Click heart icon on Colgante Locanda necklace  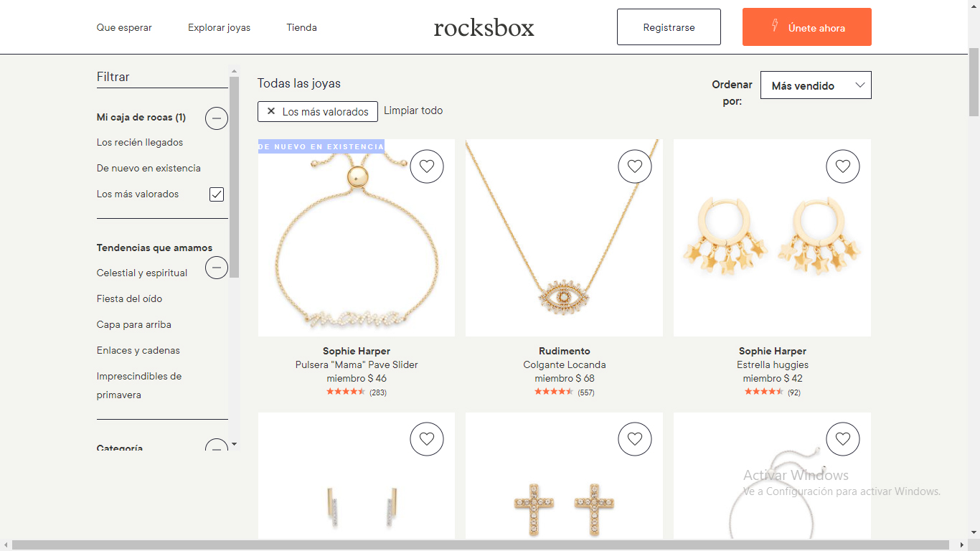tap(635, 166)
